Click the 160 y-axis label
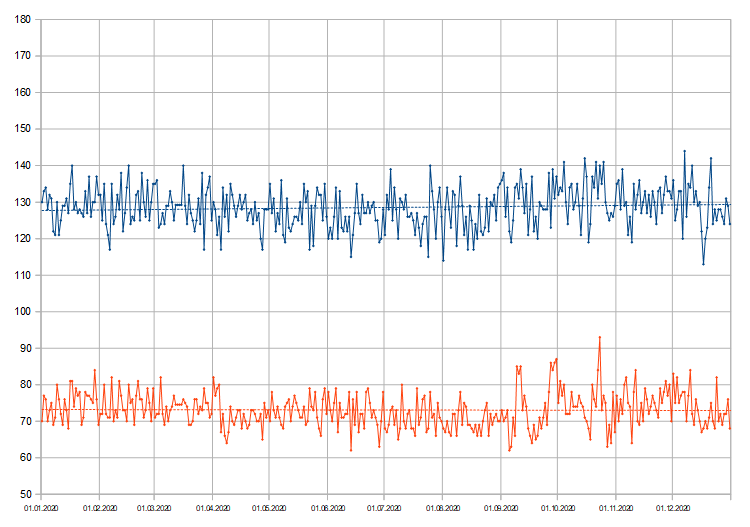The width and height of the screenshot is (750, 527). pos(21,93)
